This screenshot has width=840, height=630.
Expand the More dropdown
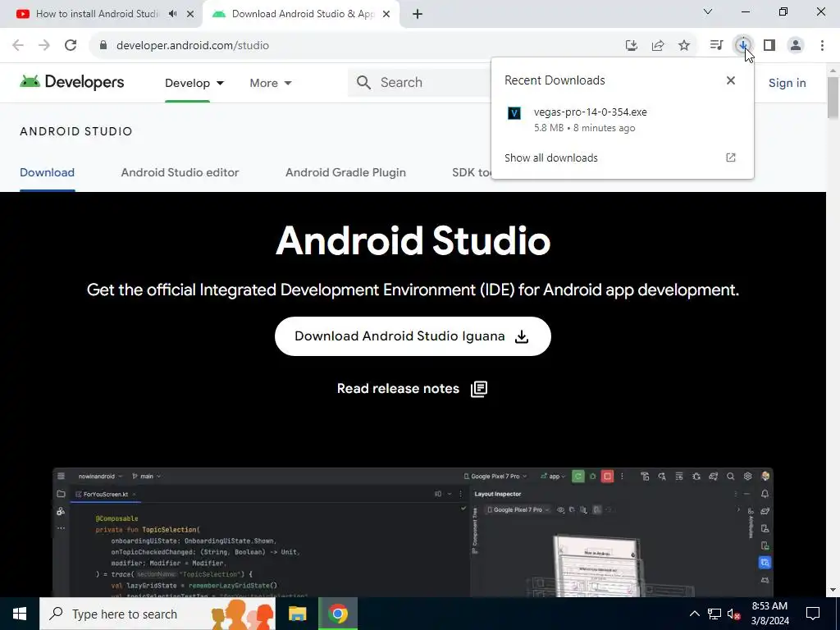pos(271,83)
